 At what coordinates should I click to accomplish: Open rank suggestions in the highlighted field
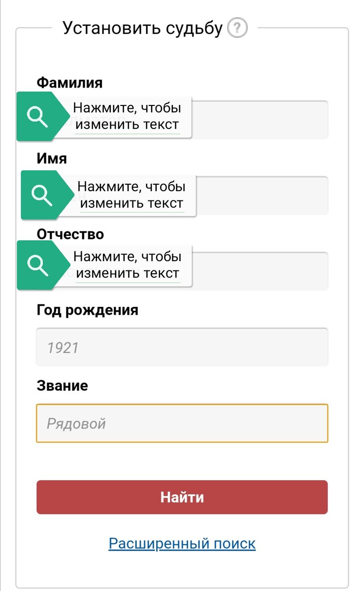click(x=182, y=423)
